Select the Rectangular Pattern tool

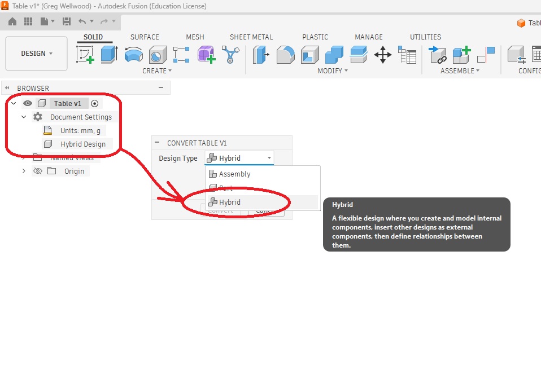181,54
